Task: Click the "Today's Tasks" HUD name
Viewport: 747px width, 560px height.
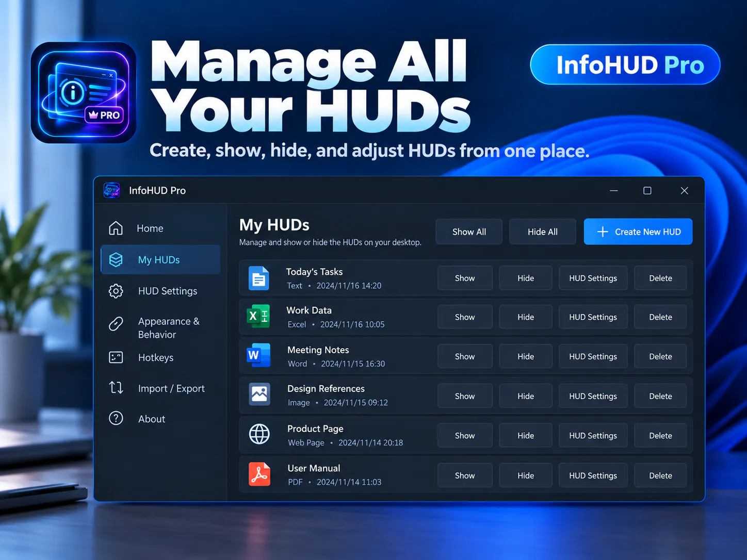Action: tap(314, 272)
